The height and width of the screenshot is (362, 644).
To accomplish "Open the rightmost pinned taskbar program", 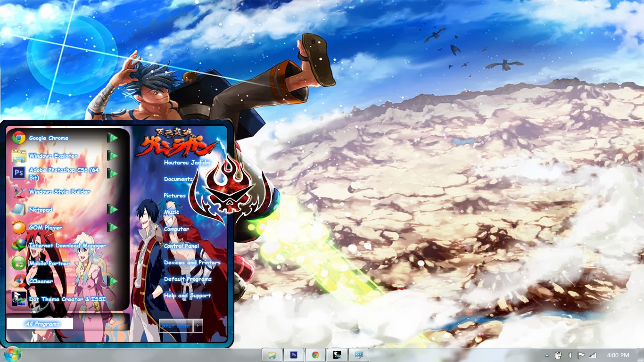I will 359,355.
